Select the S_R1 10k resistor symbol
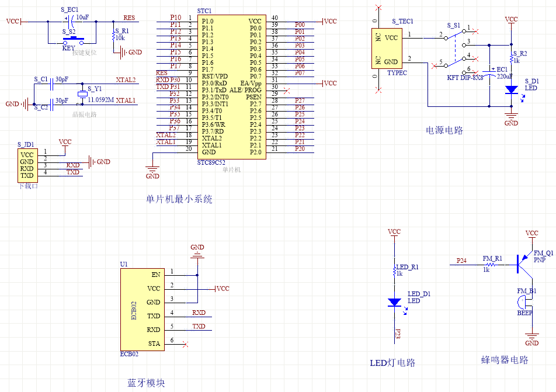The image size is (556, 392). [x=114, y=35]
